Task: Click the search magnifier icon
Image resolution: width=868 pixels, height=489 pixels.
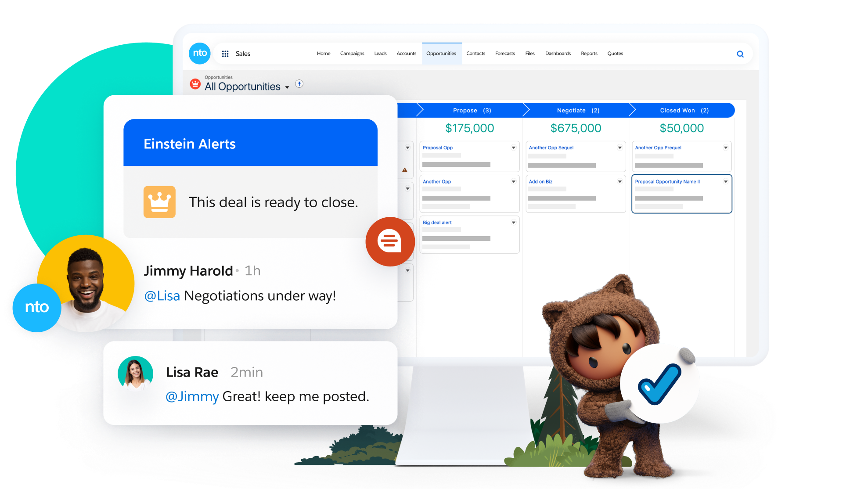Action: click(740, 54)
